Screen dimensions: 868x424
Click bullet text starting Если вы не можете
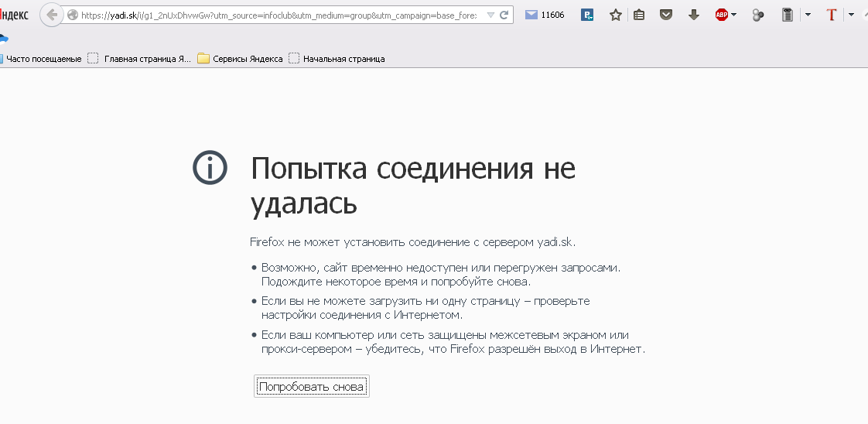click(425, 308)
